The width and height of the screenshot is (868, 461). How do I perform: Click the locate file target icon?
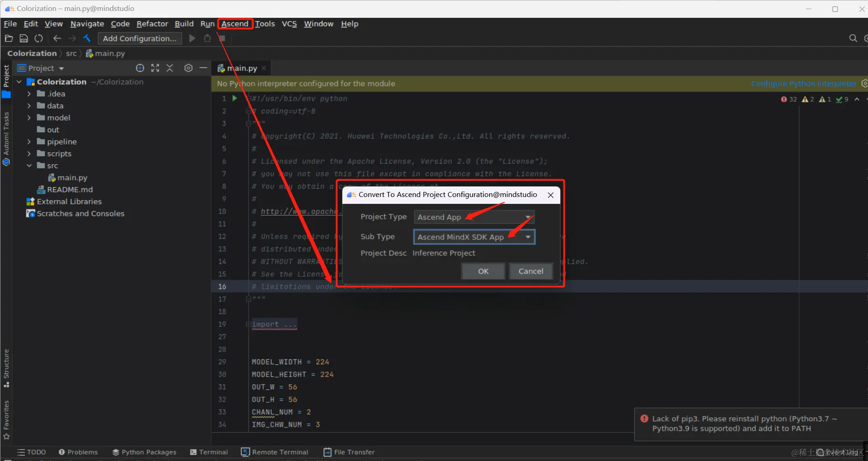[140, 68]
